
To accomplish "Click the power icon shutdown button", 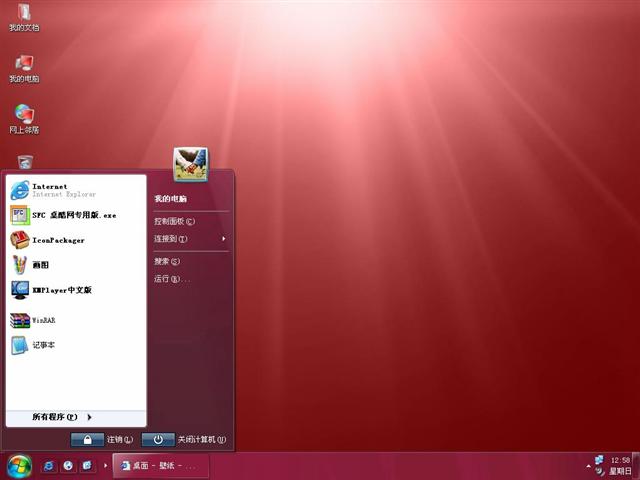I will [x=158, y=440].
